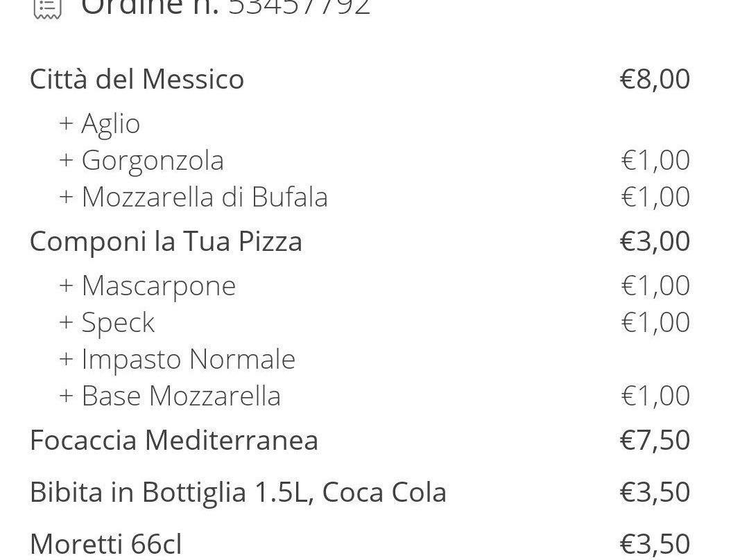The height and width of the screenshot is (560, 749).
Task: Click the Moretti 66cl item
Action: pyautogui.click(x=106, y=544)
